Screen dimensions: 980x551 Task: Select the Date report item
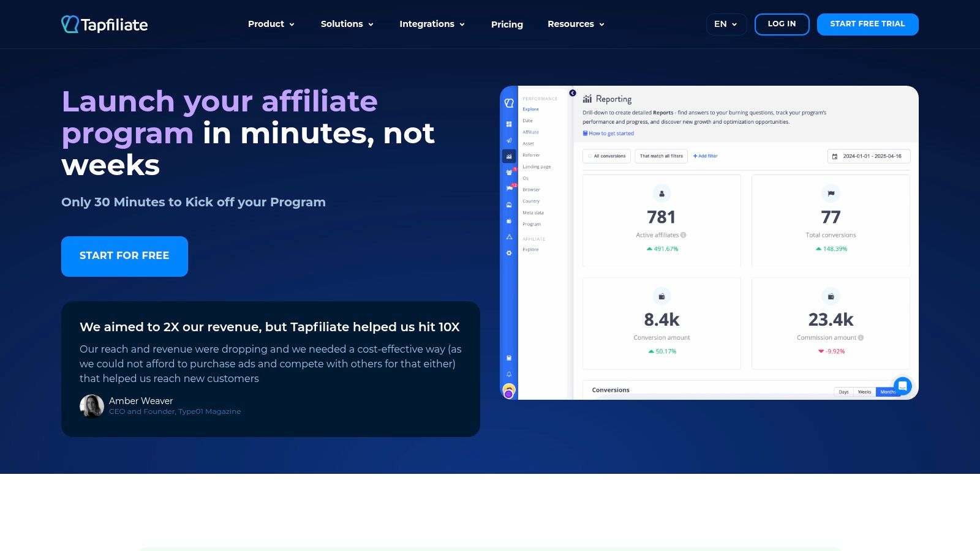[x=527, y=121]
